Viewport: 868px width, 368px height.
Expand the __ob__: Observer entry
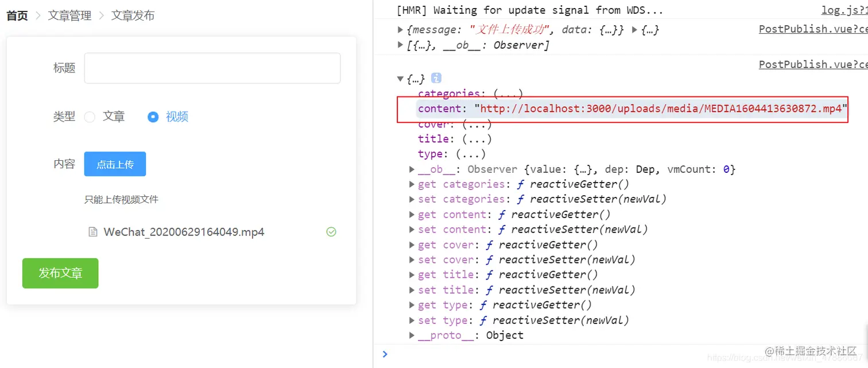[412, 169]
